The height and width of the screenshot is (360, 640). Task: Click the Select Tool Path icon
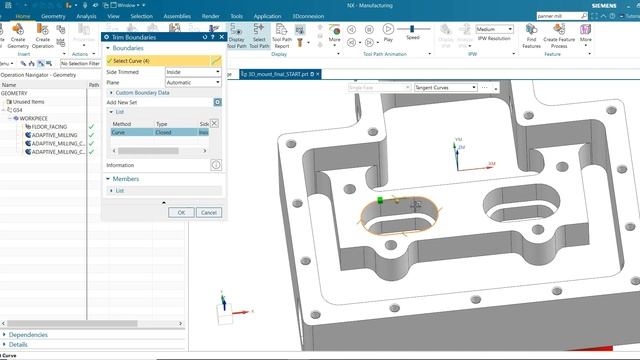(259, 36)
